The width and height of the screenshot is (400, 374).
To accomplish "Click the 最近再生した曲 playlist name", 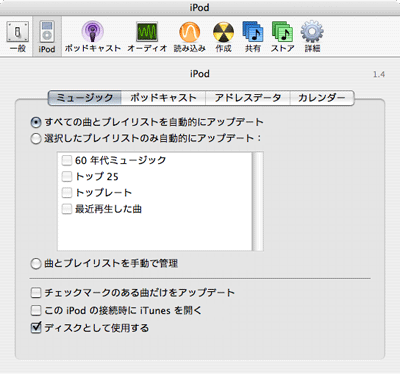I will pyautogui.click(x=108, y=209).
